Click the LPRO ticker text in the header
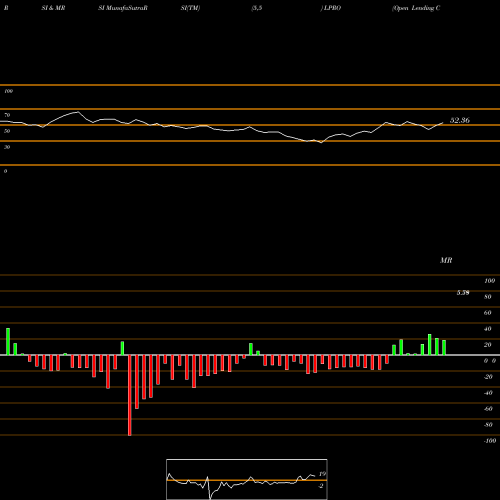The image size is (500, 500). 331,8
